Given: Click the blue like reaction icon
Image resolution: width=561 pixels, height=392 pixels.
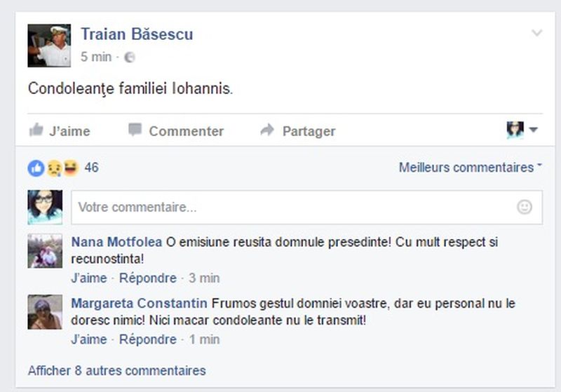Looking at the screenshot, I should click(x=36, y=168).
